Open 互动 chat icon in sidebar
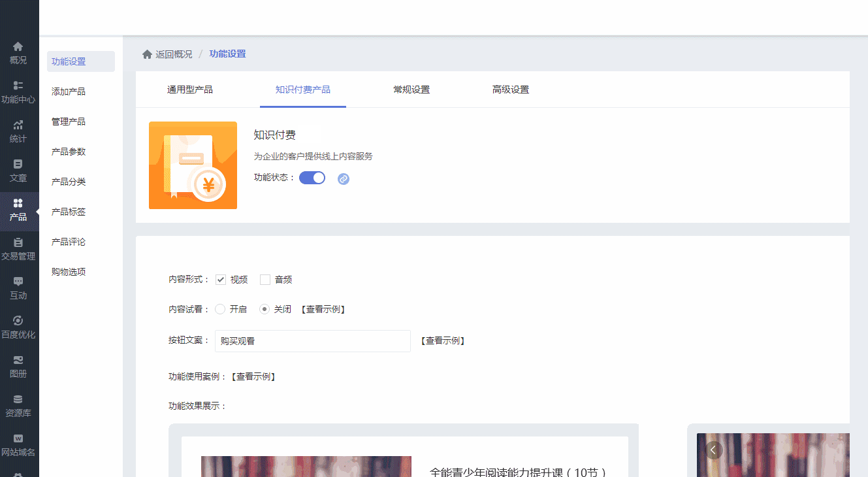This screenshot has width=868, height=477. pyautogui.click(x=18, y=282)
